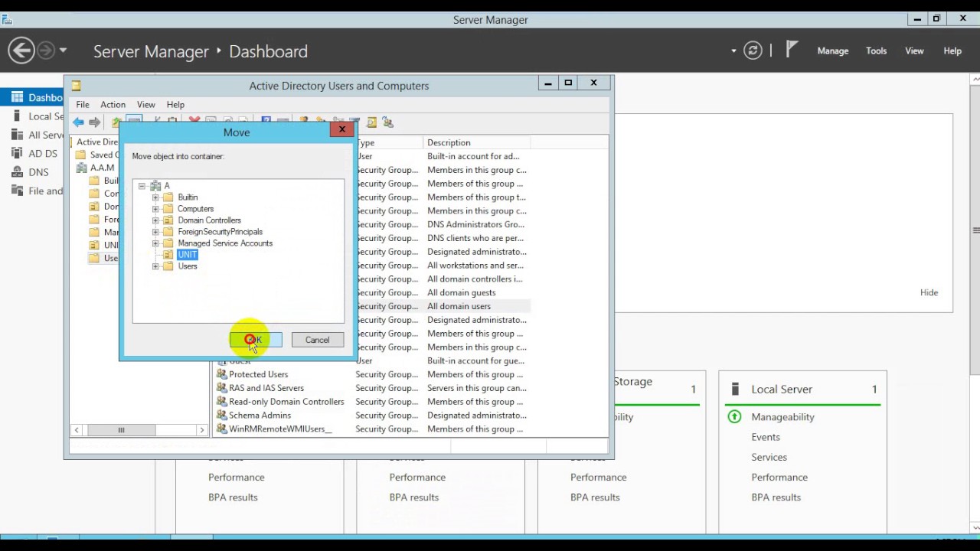Open the Action menu in ADUC

pyautogui.click(x=113, y=104)
